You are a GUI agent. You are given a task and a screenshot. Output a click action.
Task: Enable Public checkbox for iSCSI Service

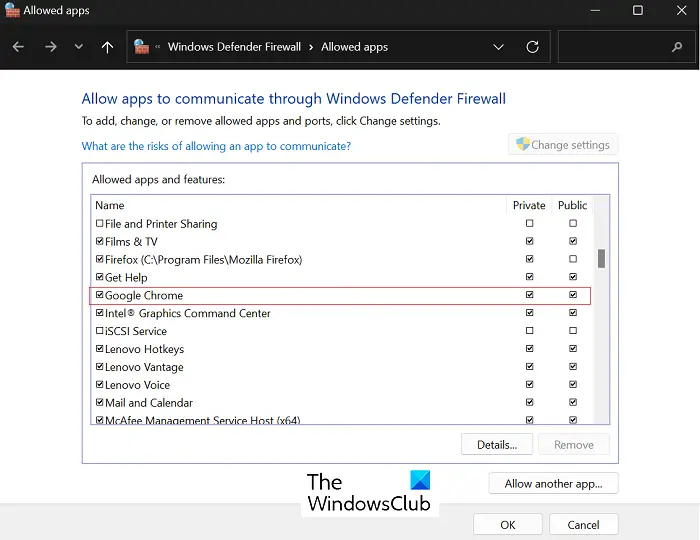point(573,331)
